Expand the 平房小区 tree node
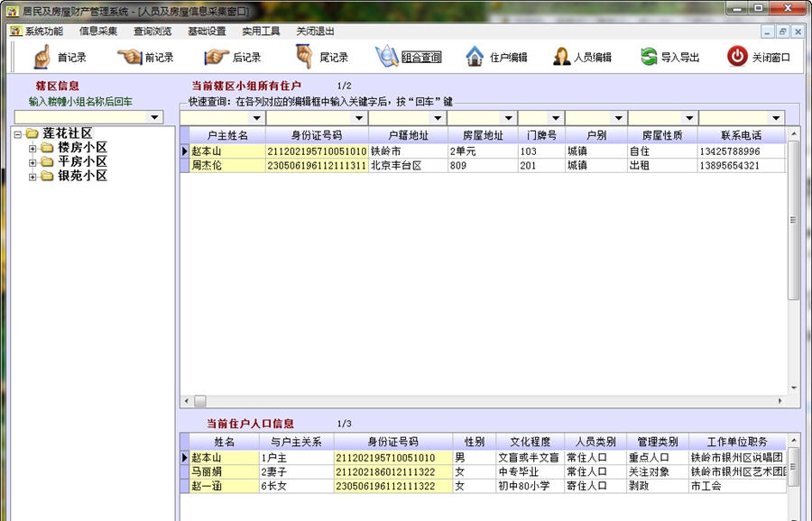Viewport: 812px width, 521px height. (33, 162)
